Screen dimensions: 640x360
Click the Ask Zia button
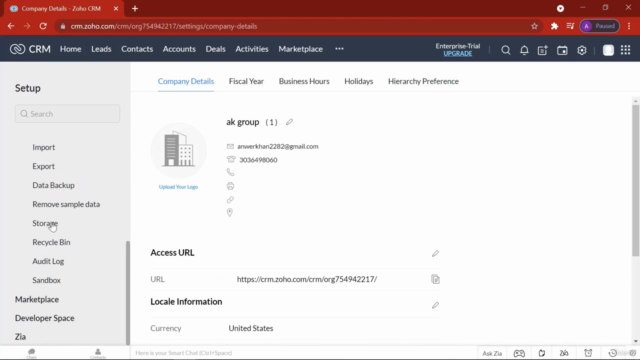click(492, 353)
